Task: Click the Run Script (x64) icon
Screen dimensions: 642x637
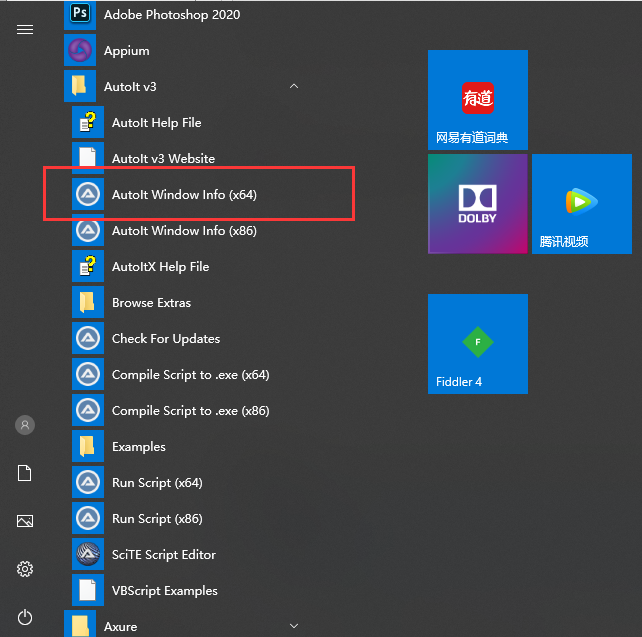Action: [x=88, y=482]
